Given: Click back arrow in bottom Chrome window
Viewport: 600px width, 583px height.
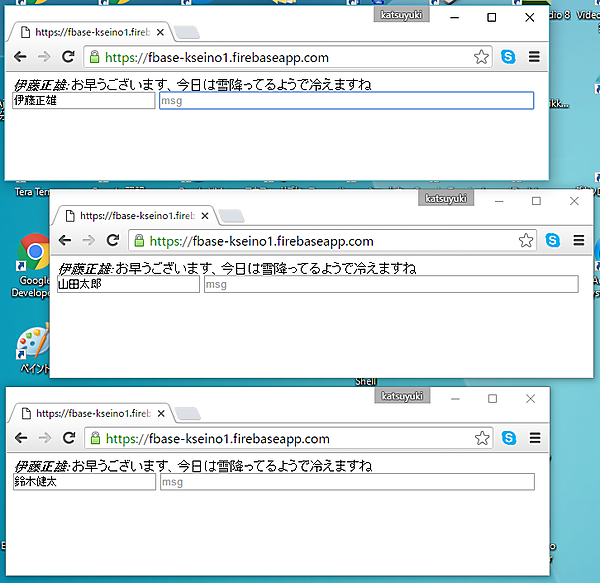Looking at the screenshot, I should (21, 438).
